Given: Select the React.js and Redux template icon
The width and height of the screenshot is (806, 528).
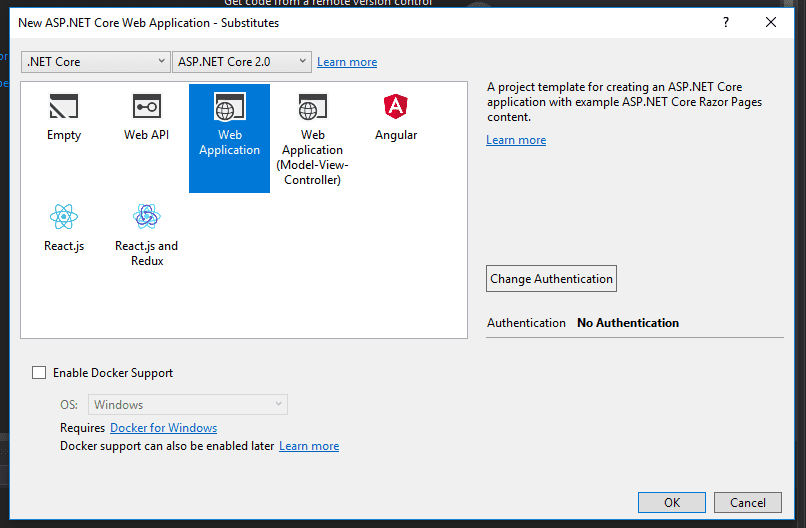Looking at the screenshot, I should point(146,216).
